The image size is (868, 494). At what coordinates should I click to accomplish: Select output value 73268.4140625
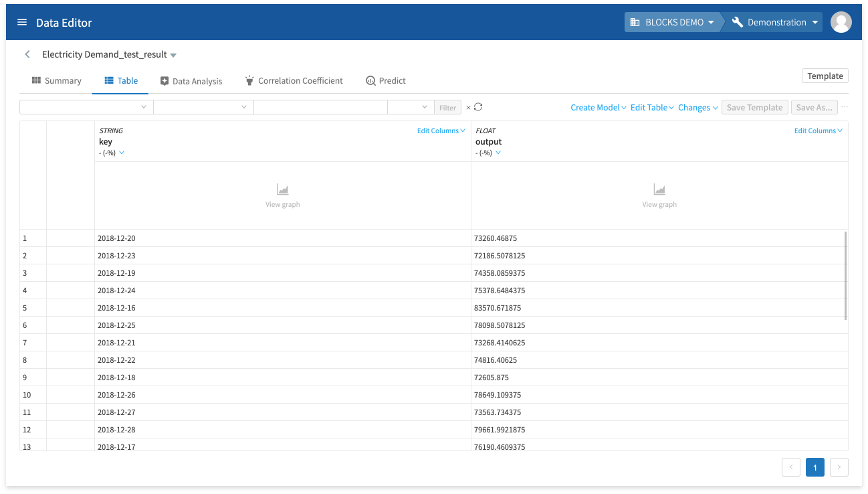(x=659, y=343)
